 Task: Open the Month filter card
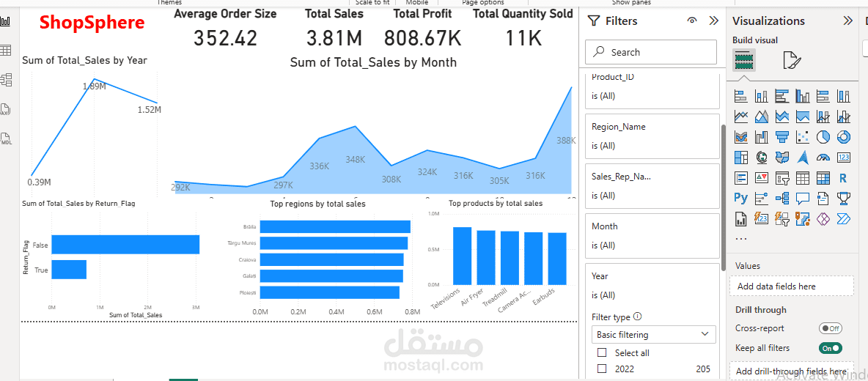pos(652,236)
